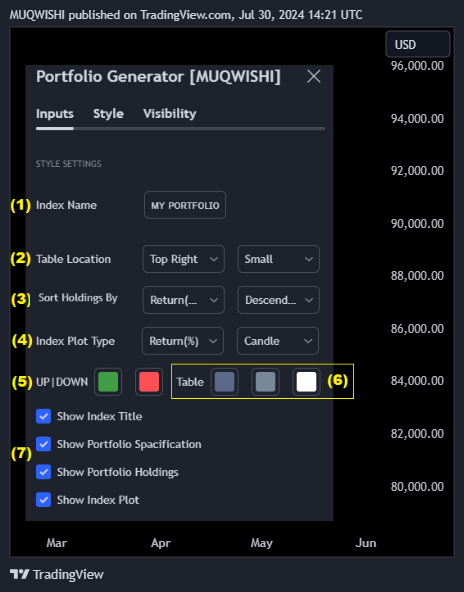This screenshot has width=464, height=592.
Task: Open the Small table size dropdown
Action: coord(279,259)
